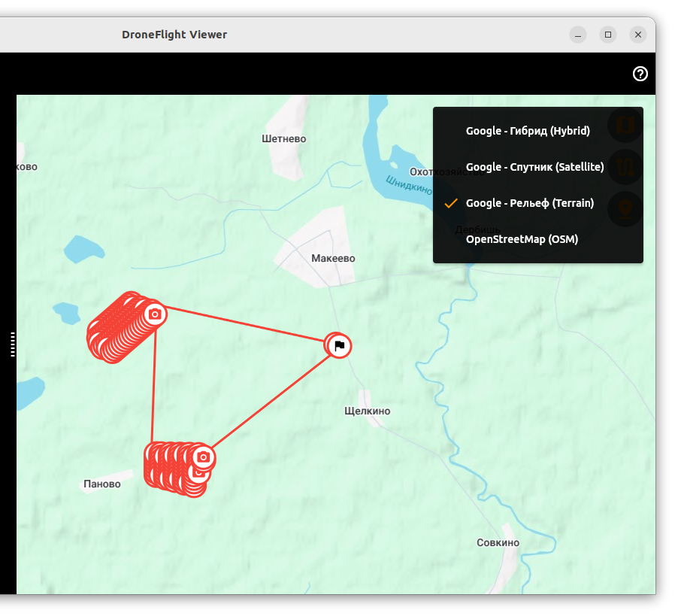Click the DroneFlight Viewer title bar text
The image size is (675, 616).
174,35
